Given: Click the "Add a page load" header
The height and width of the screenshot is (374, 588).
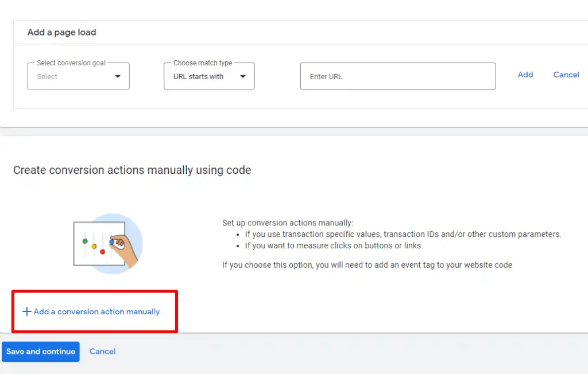Looking at the screenshot, I should pyautogui.click(x=61, y=32).
